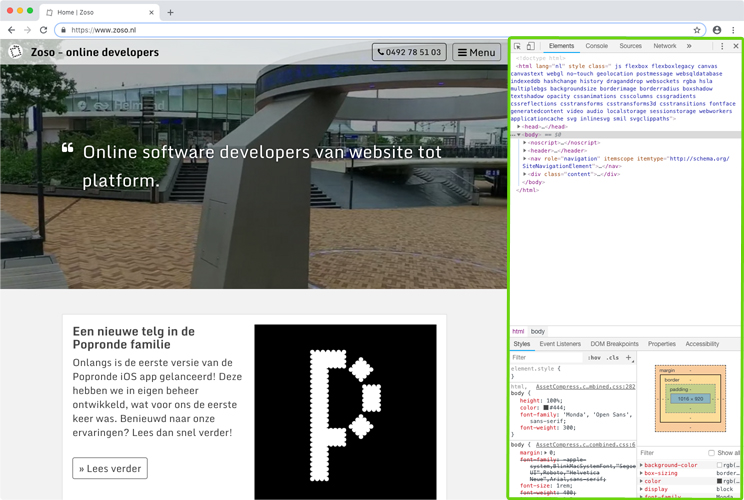
Task: Click the #444 color swatch in Styles
Action: (x=547, y=408)
